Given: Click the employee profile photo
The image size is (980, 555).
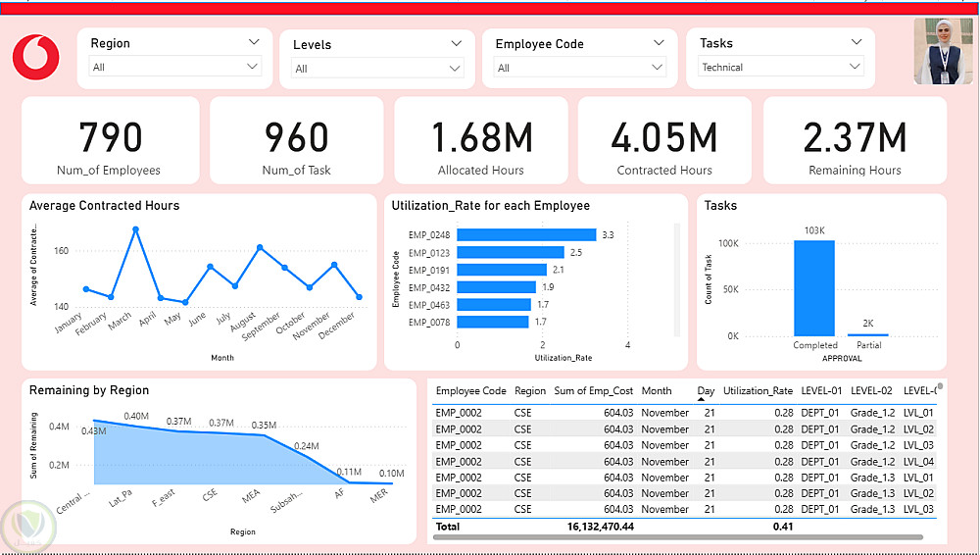Looking at the screenshot, I should pyautogui.click(x=943, y=51).
